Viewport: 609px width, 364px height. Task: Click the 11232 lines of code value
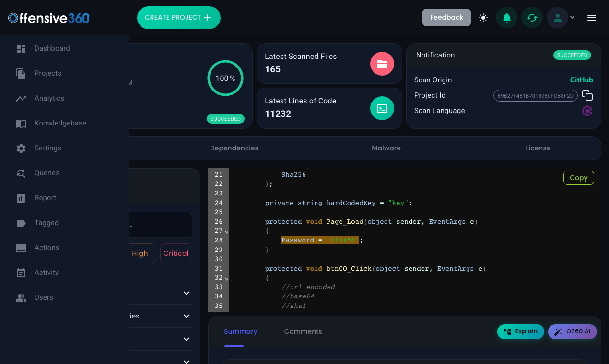click(278, 114)
